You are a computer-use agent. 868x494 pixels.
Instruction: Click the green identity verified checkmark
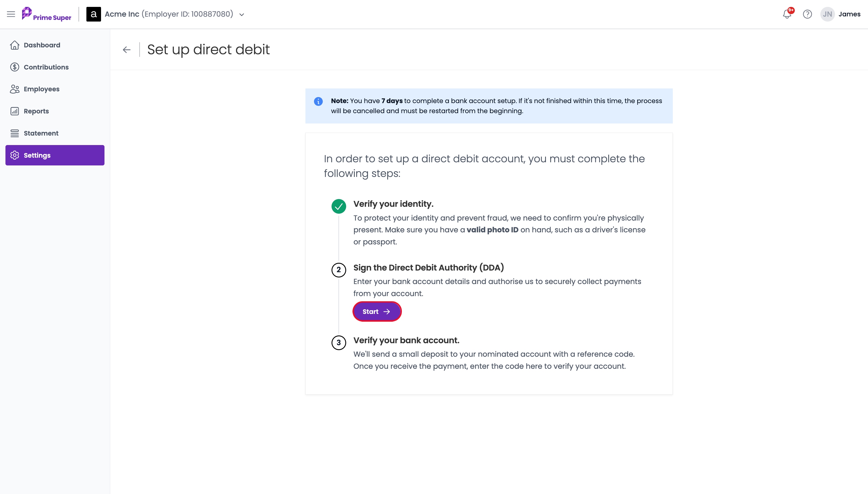338,206
